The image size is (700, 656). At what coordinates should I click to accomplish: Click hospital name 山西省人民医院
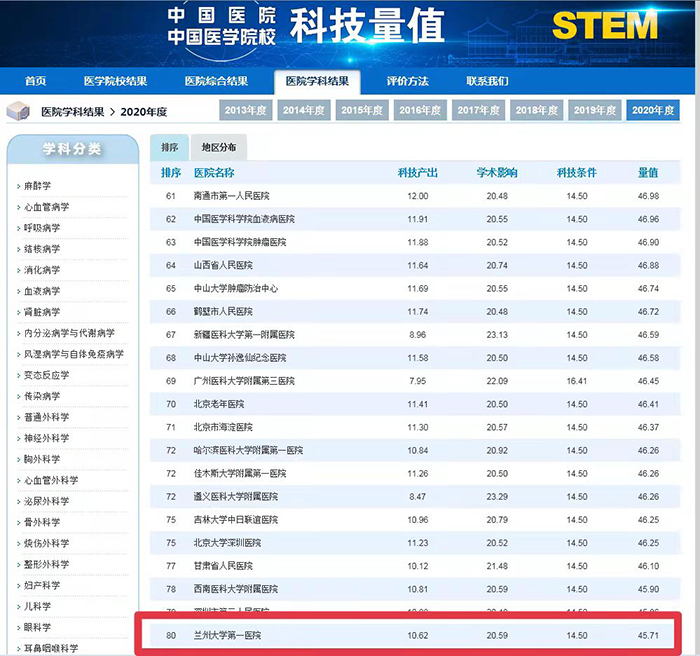pos(223,265)
